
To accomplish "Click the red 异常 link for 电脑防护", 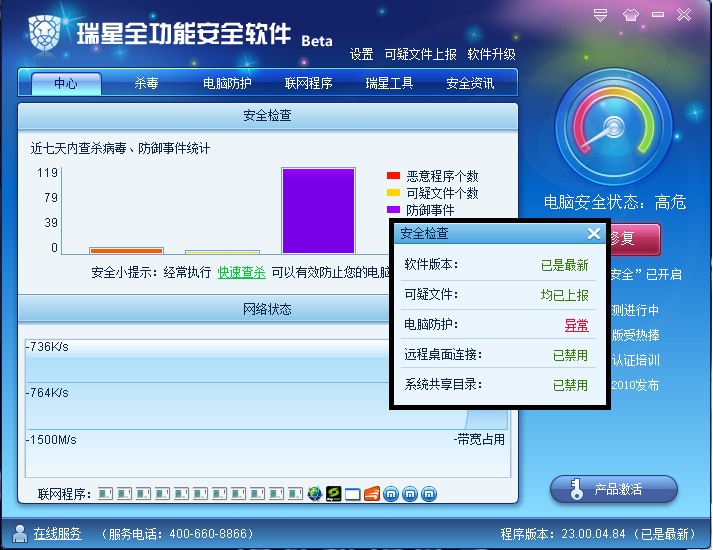I will [577, 325].
